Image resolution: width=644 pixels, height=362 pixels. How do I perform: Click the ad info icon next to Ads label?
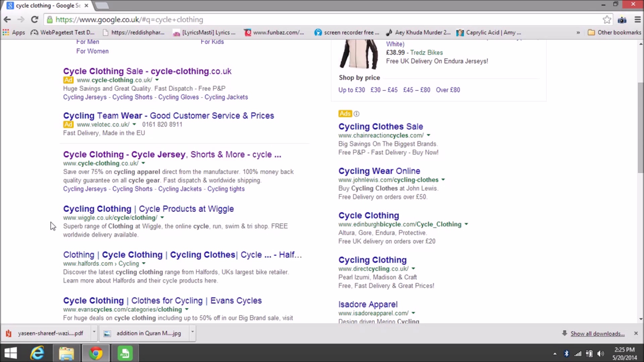point(356,114)
